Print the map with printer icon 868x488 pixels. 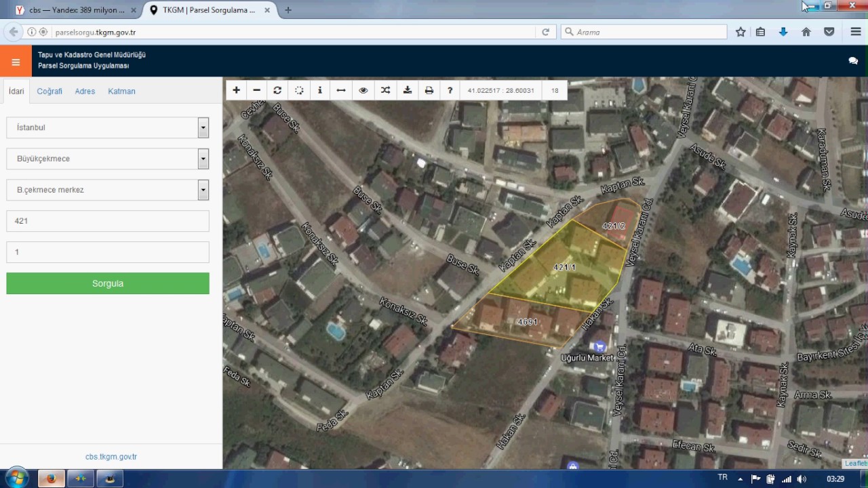coord(429,90)
